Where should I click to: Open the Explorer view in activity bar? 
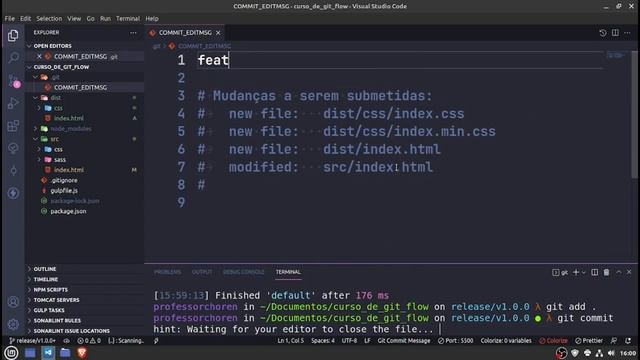pyautogui.click(x=13, y=36)
